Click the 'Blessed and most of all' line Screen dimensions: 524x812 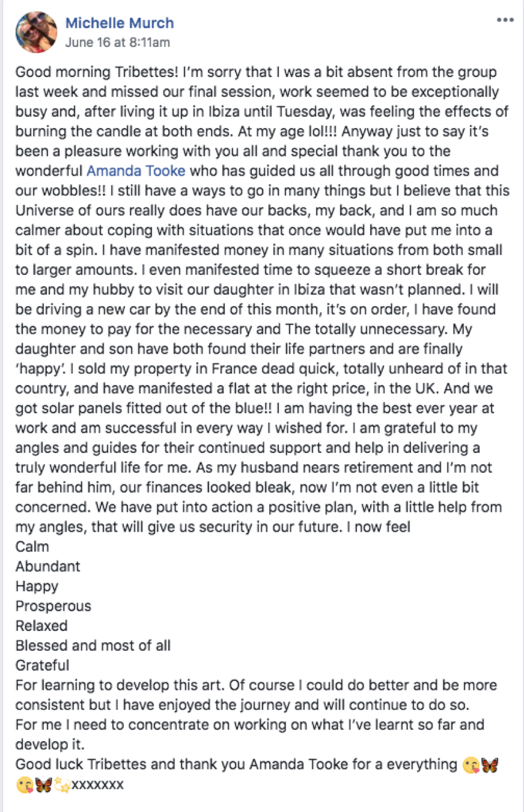click(x=93, y=646)
